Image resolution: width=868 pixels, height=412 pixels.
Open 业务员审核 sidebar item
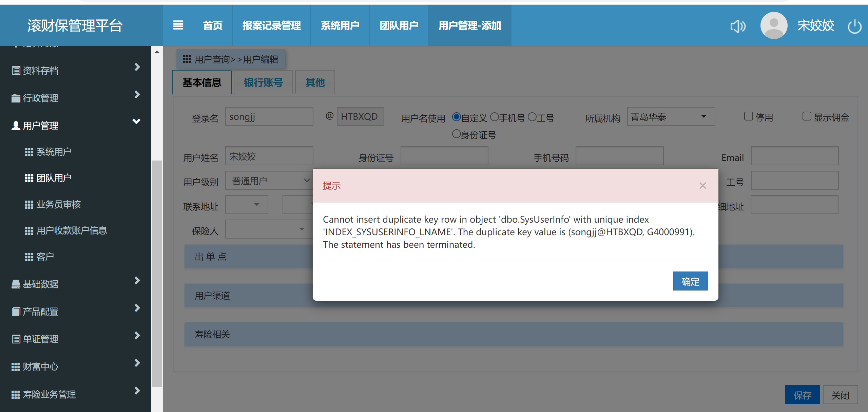58,204
